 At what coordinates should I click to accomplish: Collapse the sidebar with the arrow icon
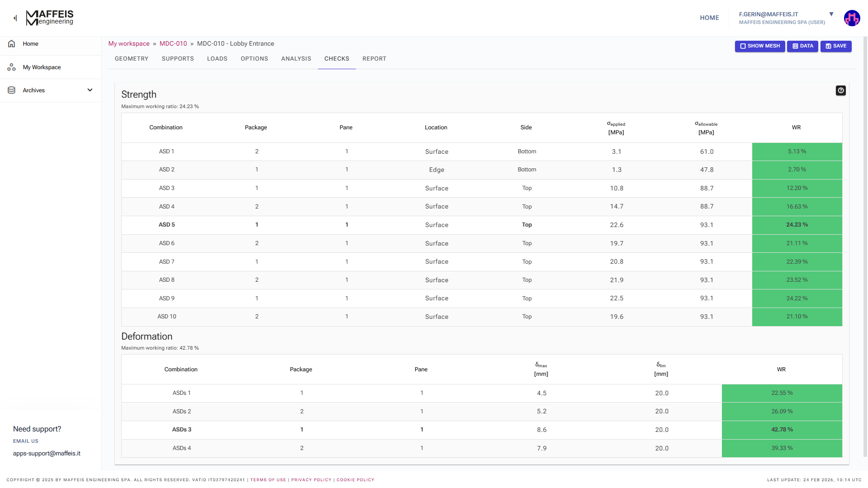[x=15, y=18]
